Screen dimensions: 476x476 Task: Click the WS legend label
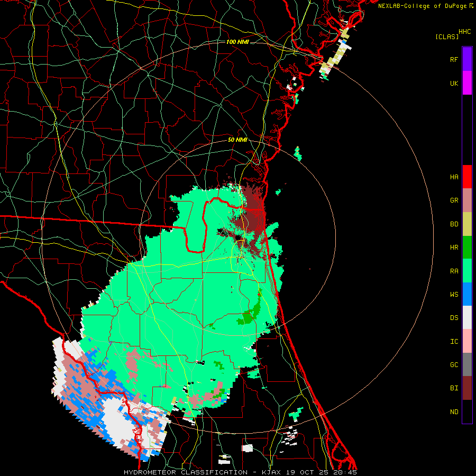[454, 295]
